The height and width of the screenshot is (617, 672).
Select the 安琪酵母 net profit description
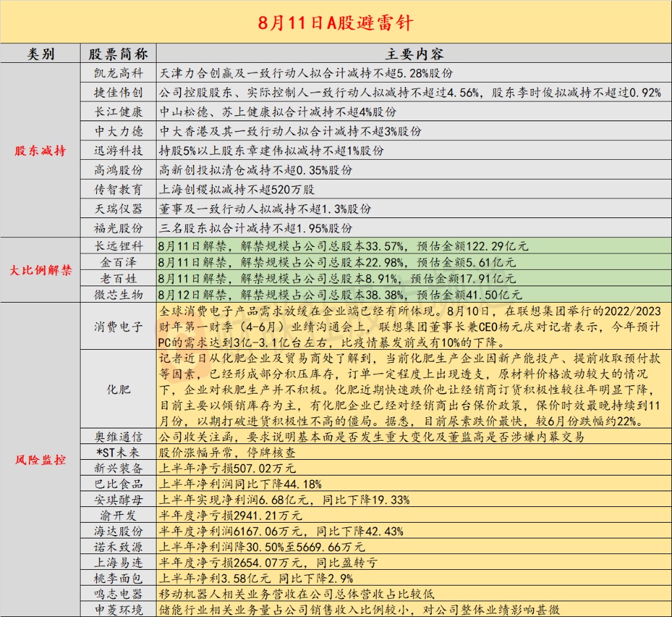(x=285, y=500)
